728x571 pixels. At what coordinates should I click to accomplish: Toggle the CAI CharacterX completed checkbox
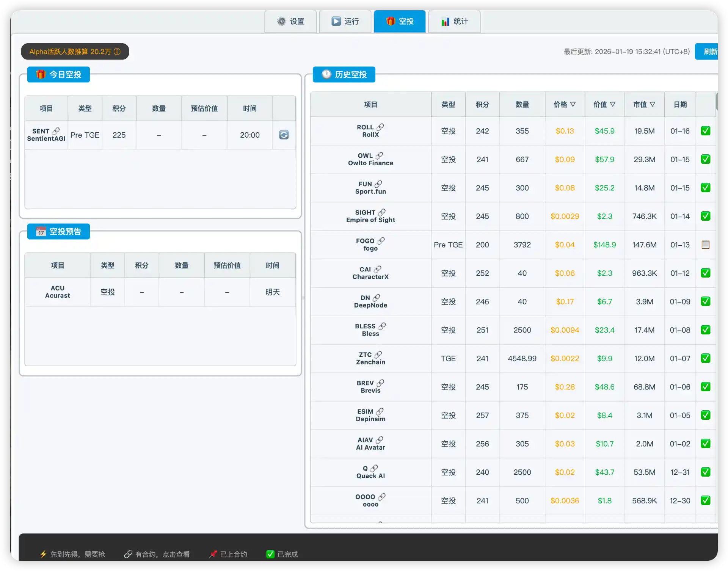(705, 273)
